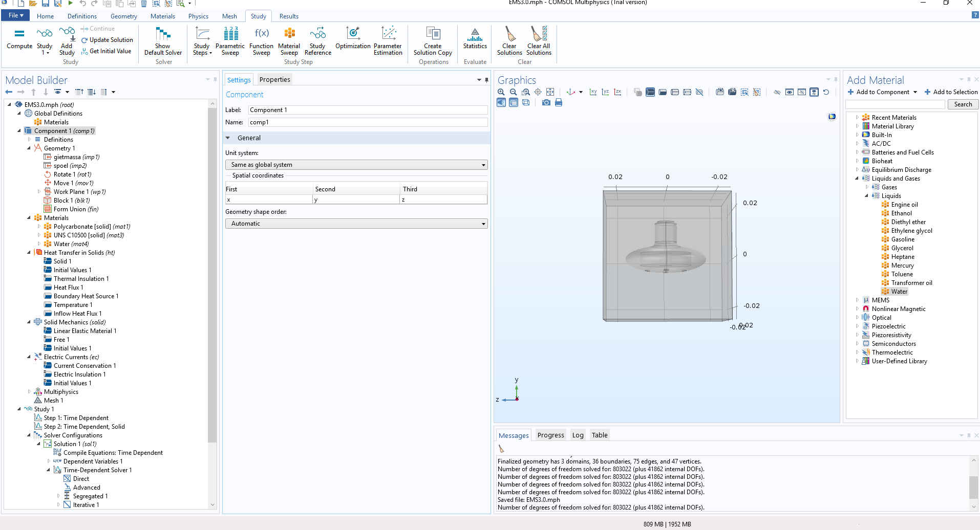Open the Geometry shape order dropdown

[x=356, y=224]
